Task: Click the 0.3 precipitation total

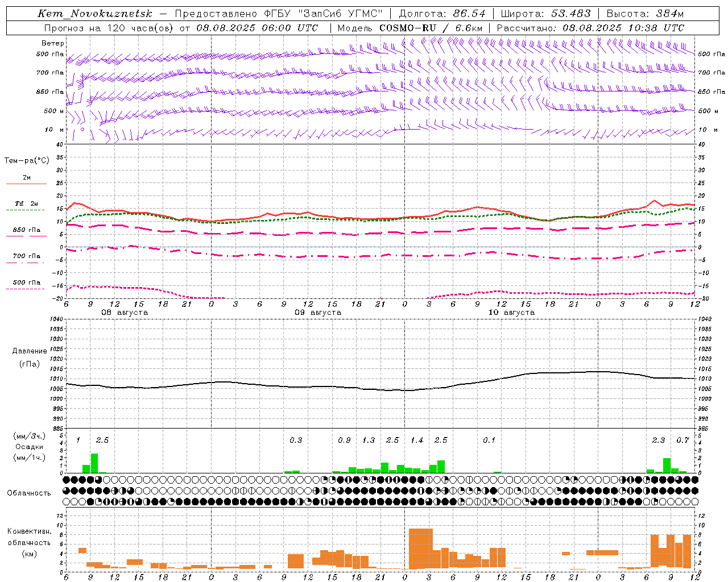Action: tap(296, 440)
